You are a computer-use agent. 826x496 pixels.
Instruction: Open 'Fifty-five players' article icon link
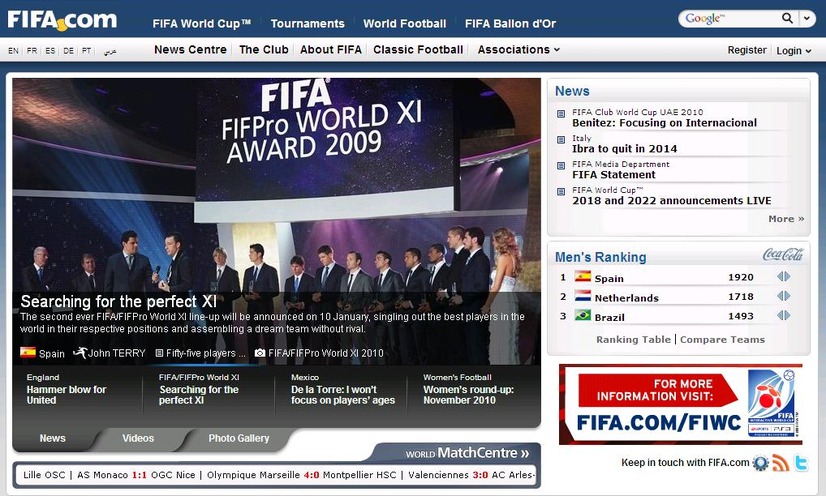point(159,353)
